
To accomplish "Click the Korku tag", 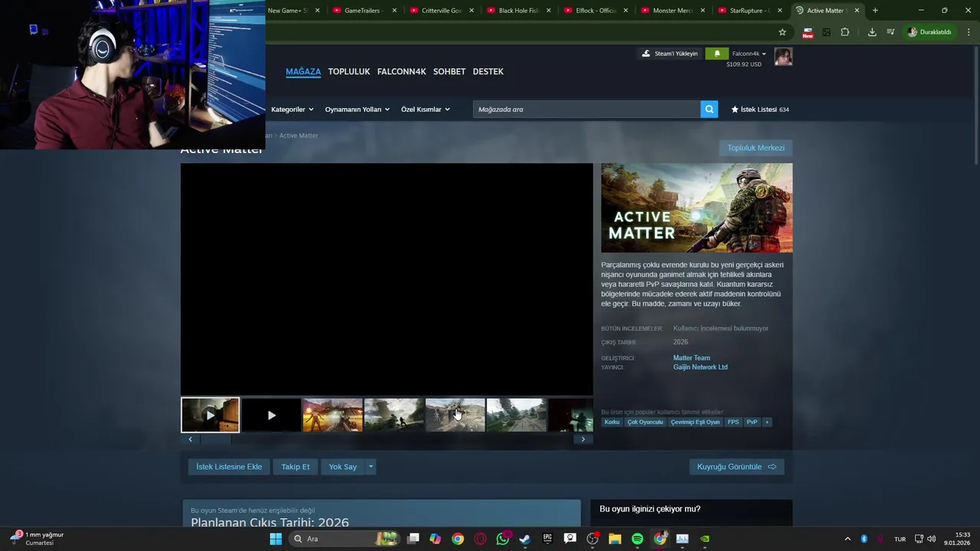I will click(612, 422).
